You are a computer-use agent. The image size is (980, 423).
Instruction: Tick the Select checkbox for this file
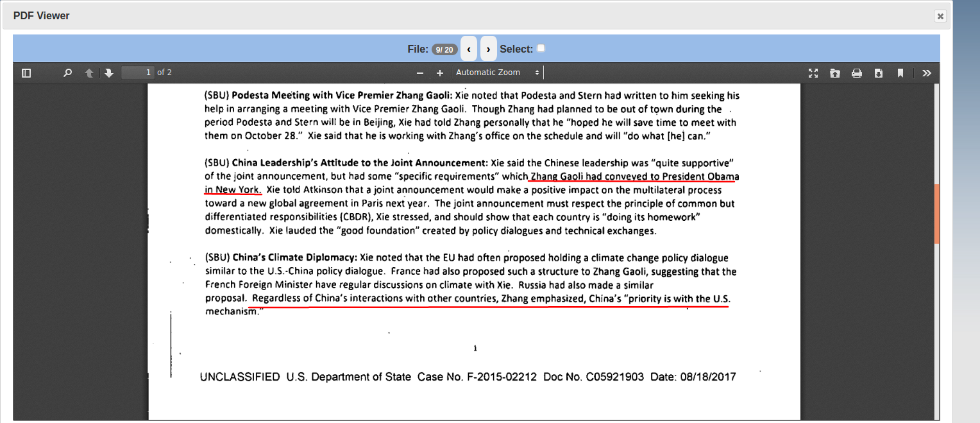pos(541,48)
